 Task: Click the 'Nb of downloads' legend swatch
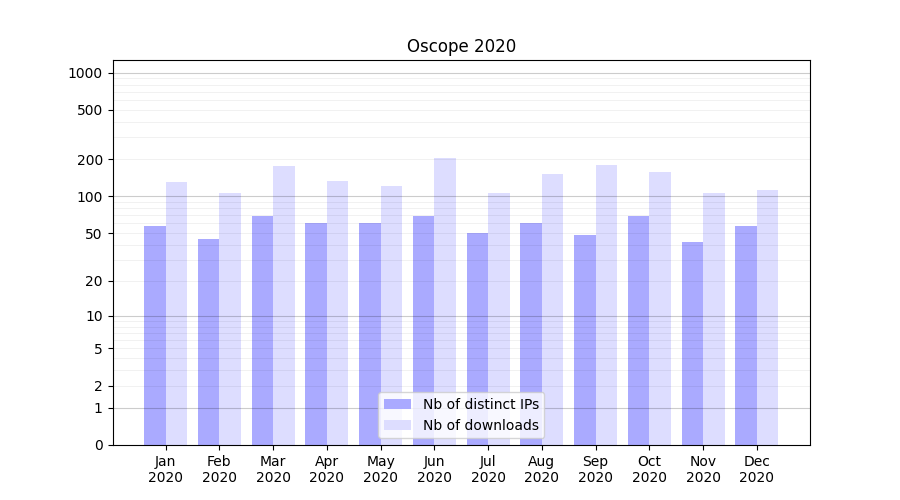pos(397,425)
